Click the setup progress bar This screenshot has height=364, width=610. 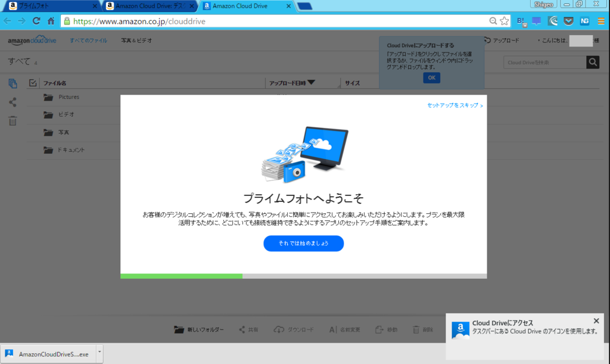[303, 276]
